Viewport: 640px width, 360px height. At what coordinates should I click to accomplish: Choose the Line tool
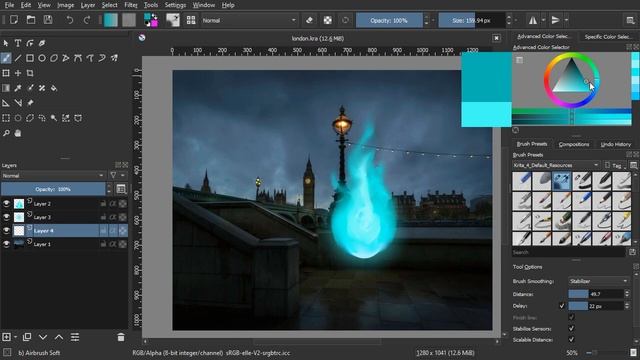click(18, 58)
